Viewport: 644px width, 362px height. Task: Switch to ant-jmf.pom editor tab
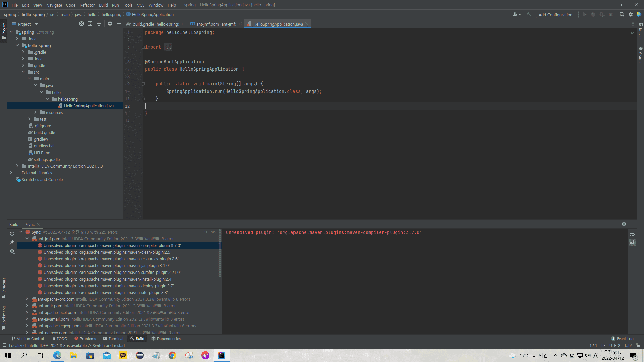[x=216, y=24]
